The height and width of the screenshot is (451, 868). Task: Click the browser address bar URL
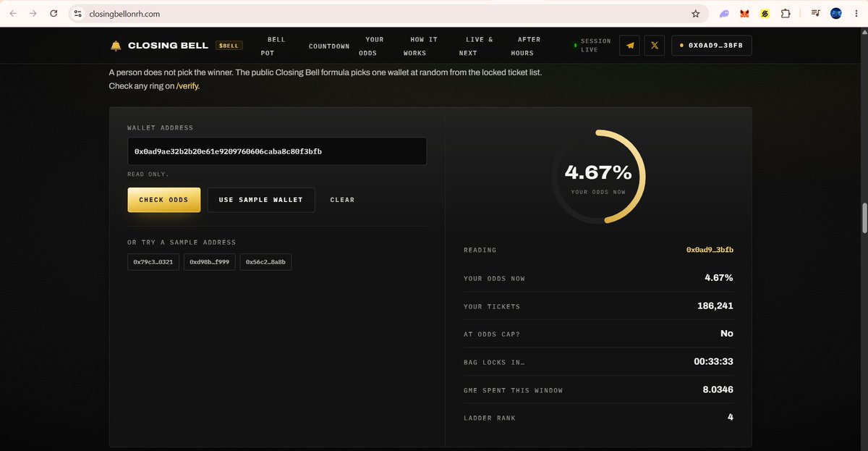click(x=125, y=14)
